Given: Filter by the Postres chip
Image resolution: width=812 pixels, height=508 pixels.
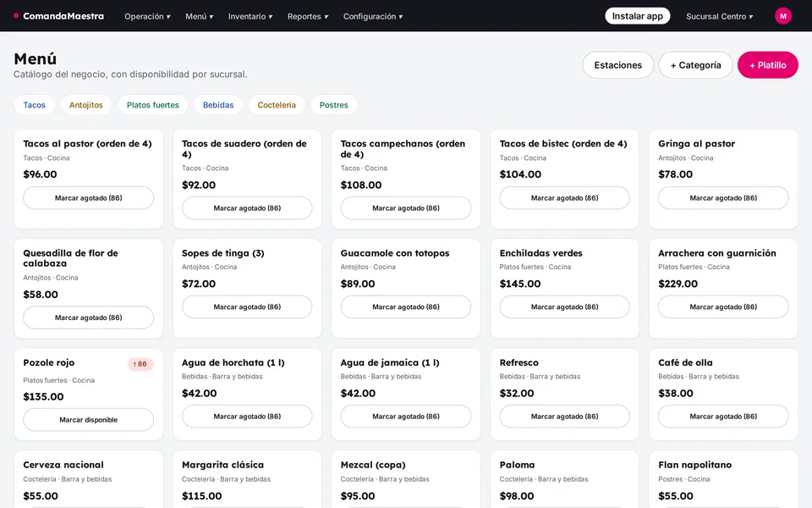Looking at the screenshot, I should pyautogui.click(x=333, y=105).
